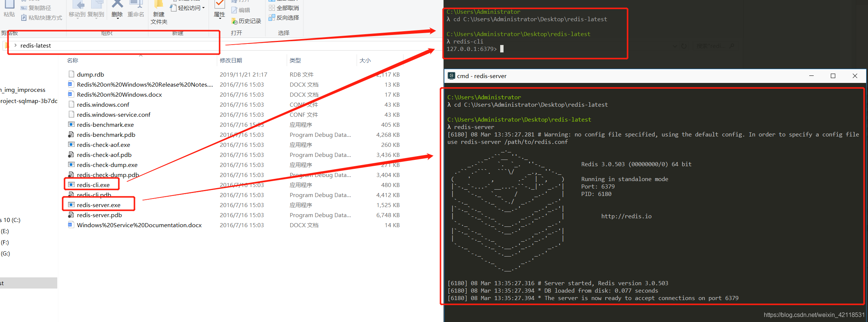Open the Properties (属性) dropdown arrow
The height and width of the screenshot is (322, 868).
[x=219, y=19]
